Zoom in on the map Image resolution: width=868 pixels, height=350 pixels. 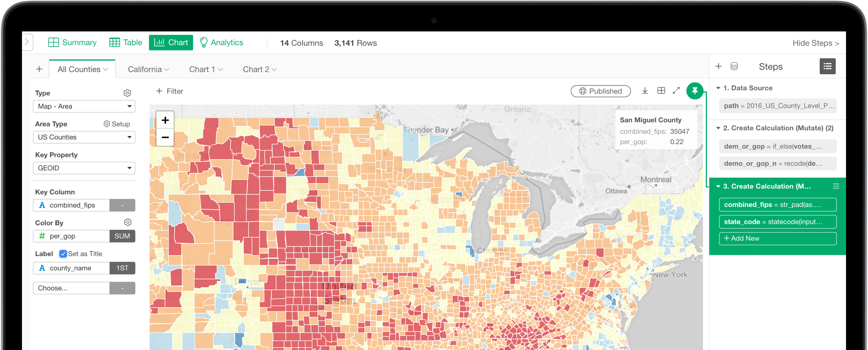pyautogui.click(x=165, y=120)
